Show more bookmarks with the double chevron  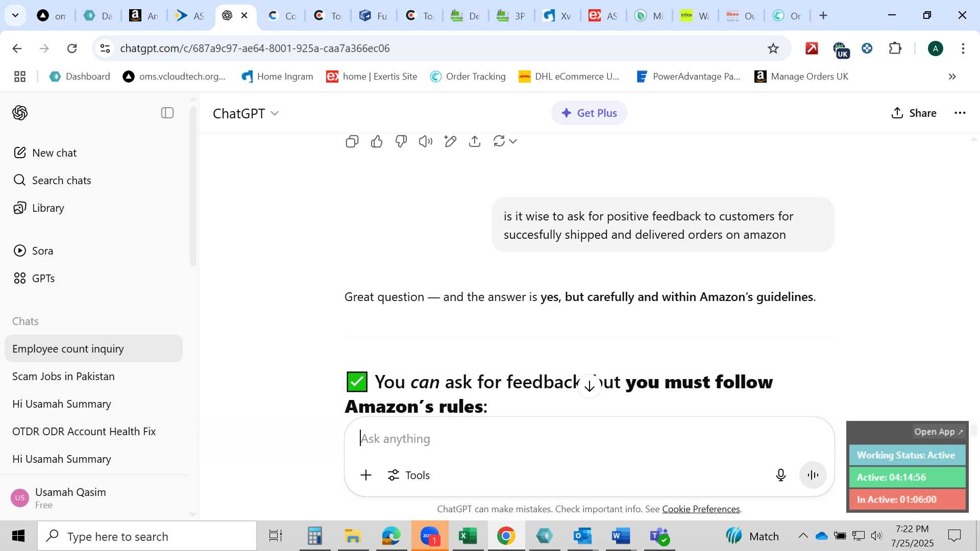coord(952,77)
